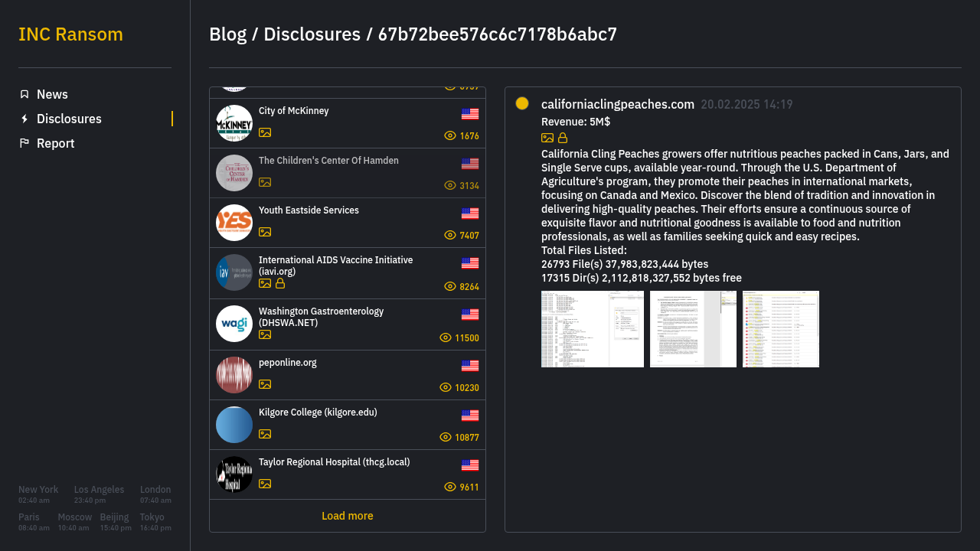Click the City of McKinney logo
Image resolution: width=980 pixels, height=551 pixels.
click(x=234, y=123)
